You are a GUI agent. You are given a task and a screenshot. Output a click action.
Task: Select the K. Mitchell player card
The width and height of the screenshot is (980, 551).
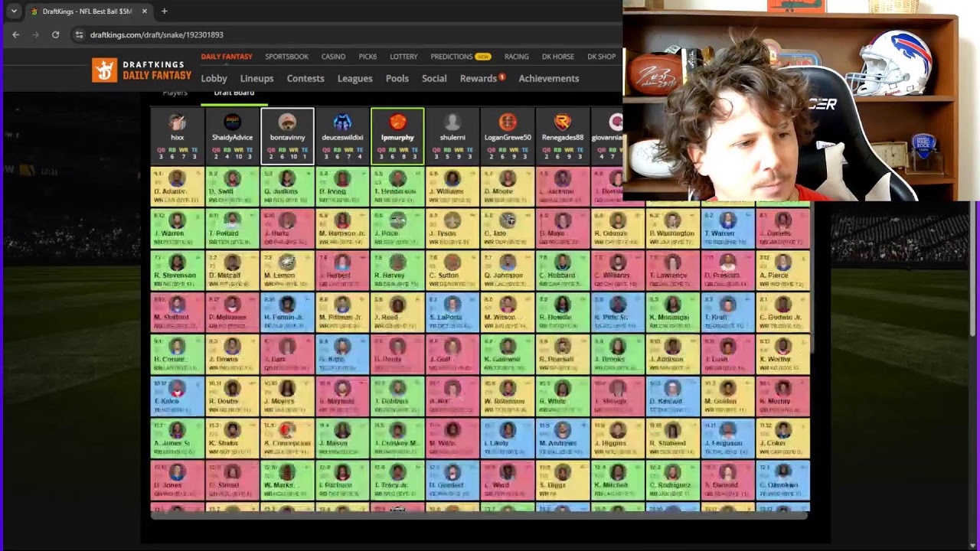pyautogui.click(x=618, y=481)
